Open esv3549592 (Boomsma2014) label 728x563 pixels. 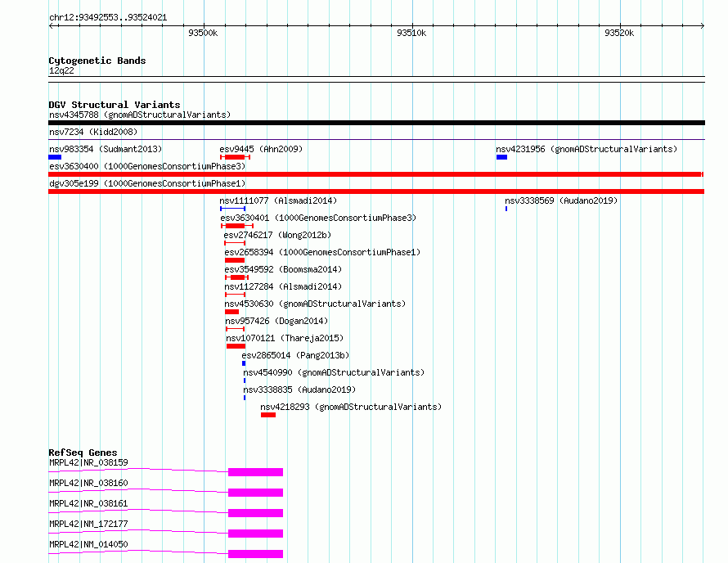click(283, 269)
